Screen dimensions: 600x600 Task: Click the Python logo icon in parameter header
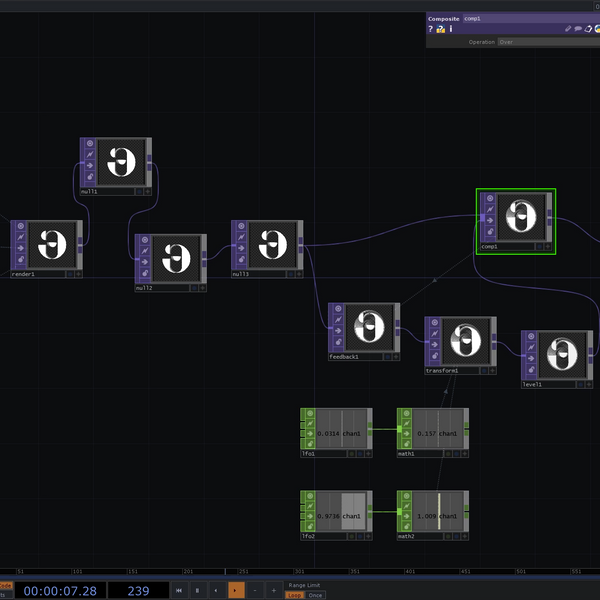(x=597, y=29)
